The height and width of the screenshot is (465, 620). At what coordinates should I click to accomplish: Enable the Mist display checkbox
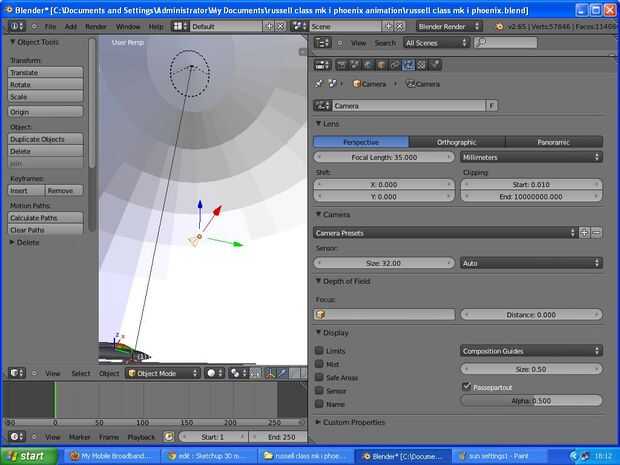[319, 364]
